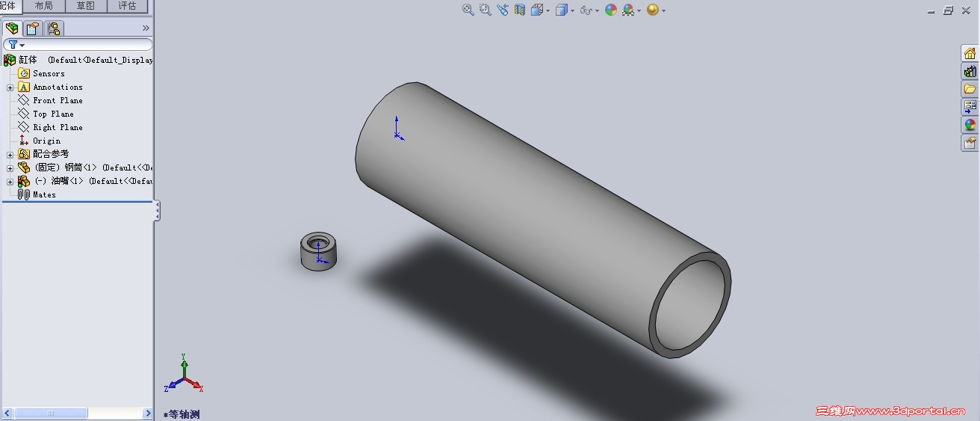Open the File Explorer task pane
This screenshot has height=421, width=980.
tap(970, 89)
